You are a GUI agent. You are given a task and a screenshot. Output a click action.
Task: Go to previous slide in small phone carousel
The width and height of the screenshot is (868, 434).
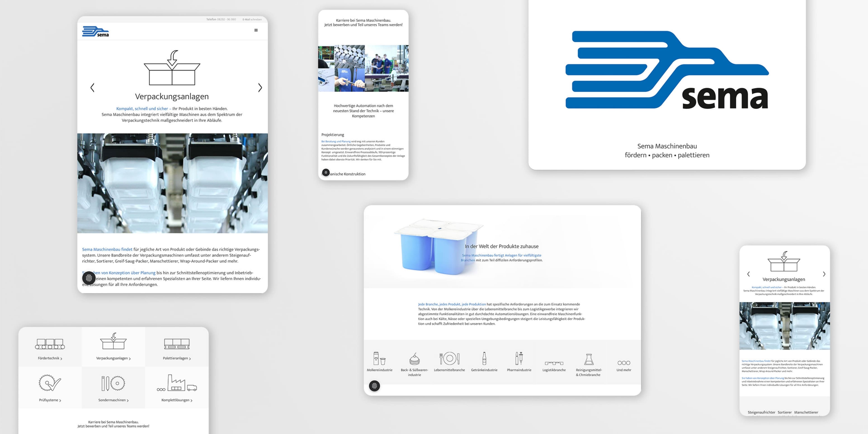coord(748,274)
